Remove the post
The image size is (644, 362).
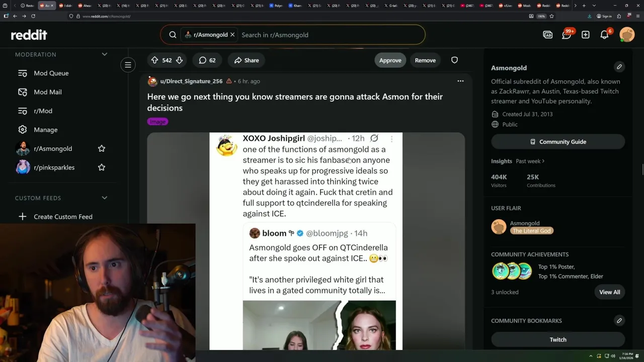pyautogui.click(x=425, y=60)
